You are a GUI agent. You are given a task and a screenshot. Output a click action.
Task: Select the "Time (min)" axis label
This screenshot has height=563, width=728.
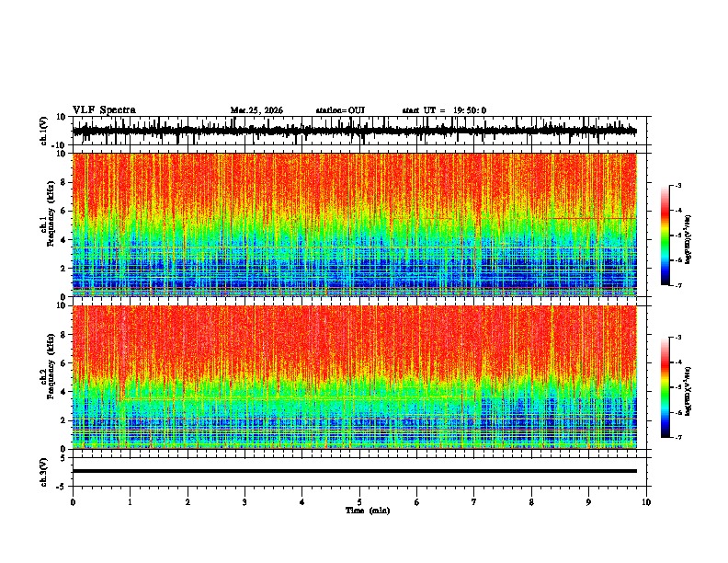click(368, 511)
